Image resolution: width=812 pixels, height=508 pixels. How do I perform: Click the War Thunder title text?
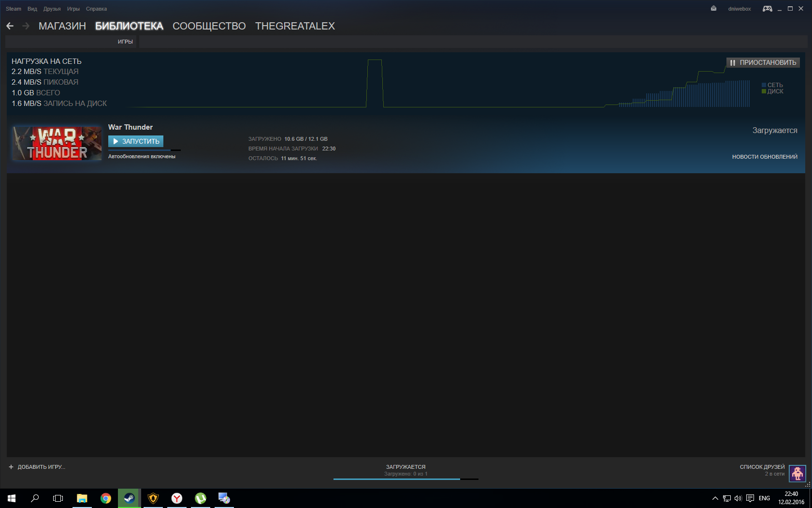[130, 127]
